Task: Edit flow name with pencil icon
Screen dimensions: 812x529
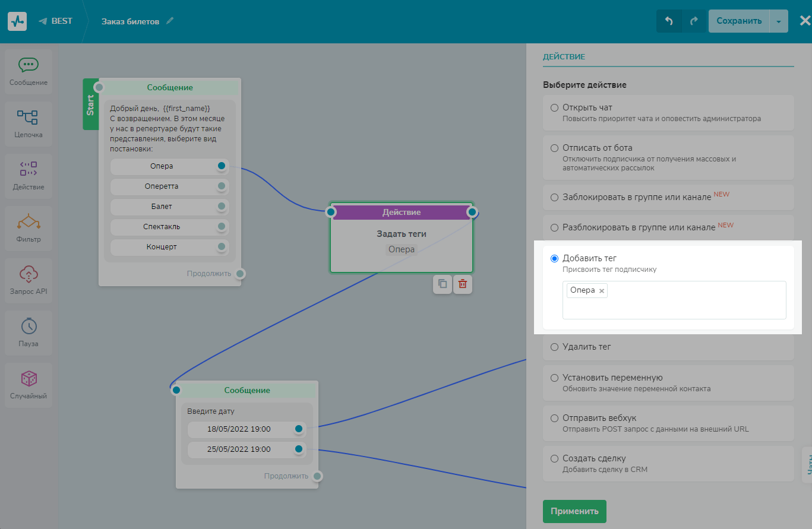Action: 170,21
